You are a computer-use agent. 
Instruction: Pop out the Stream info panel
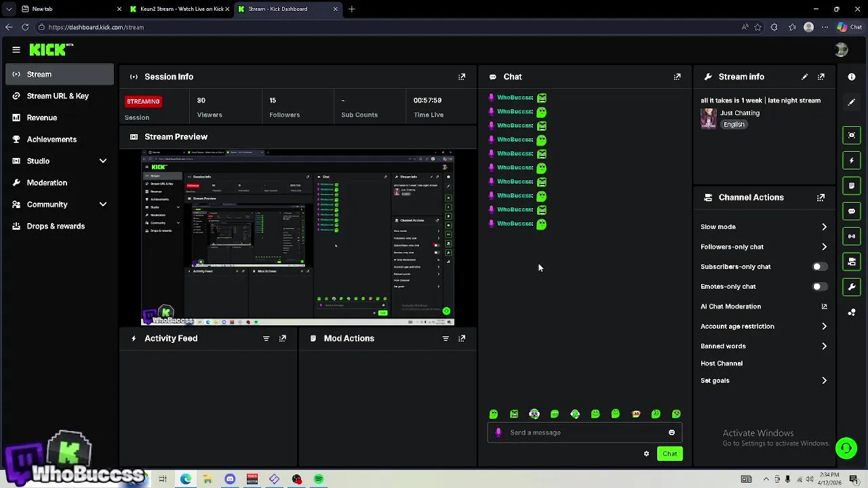821,77
